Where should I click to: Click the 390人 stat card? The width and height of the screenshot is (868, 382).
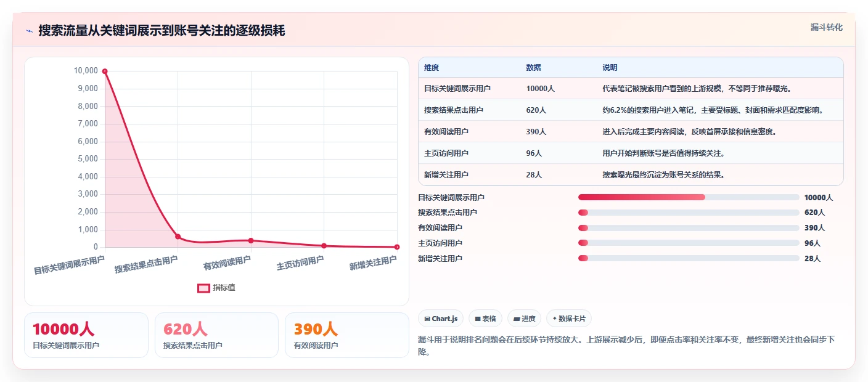click(x=347, y=335)
